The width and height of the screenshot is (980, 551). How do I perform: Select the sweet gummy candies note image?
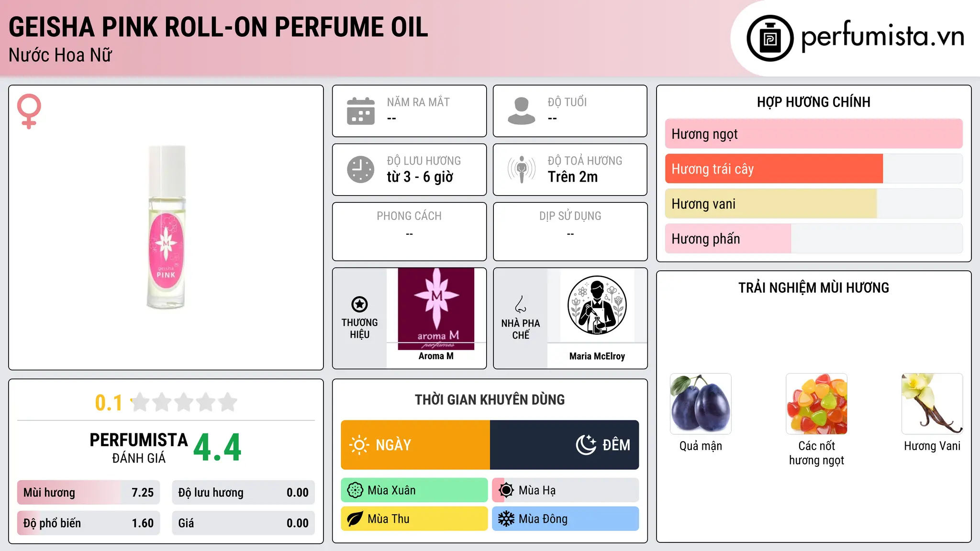816,404
